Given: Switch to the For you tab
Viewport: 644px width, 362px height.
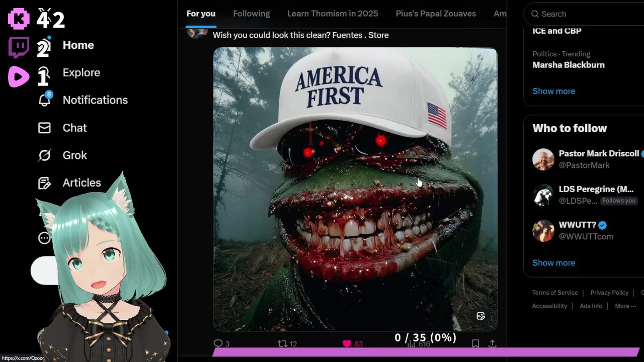Looking at the screenshot, I should 201,14.
